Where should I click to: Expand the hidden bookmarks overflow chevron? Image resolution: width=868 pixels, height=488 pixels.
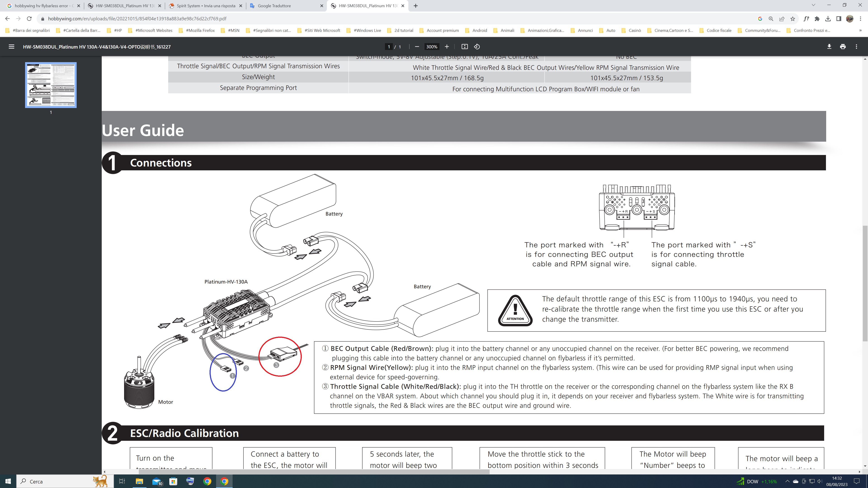[x=860, y=30]
